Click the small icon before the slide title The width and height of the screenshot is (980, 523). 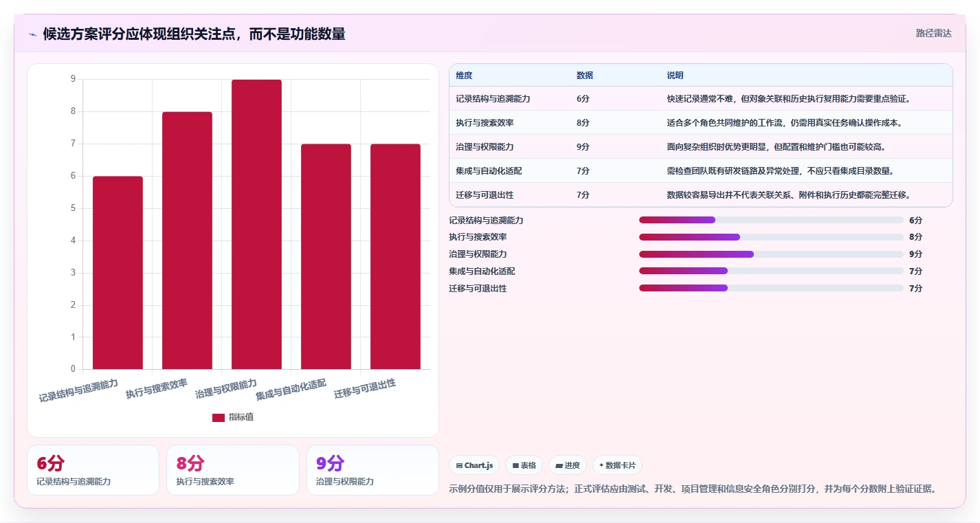(32, 34)
